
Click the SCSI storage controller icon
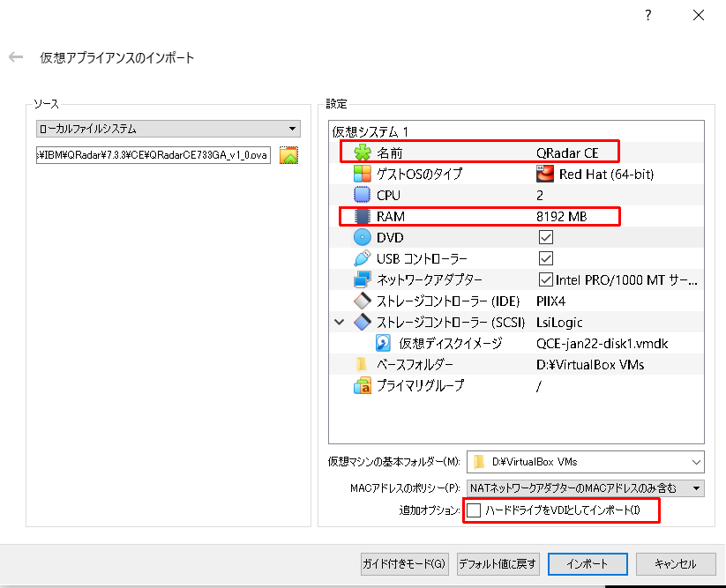[x=362, y=322]
